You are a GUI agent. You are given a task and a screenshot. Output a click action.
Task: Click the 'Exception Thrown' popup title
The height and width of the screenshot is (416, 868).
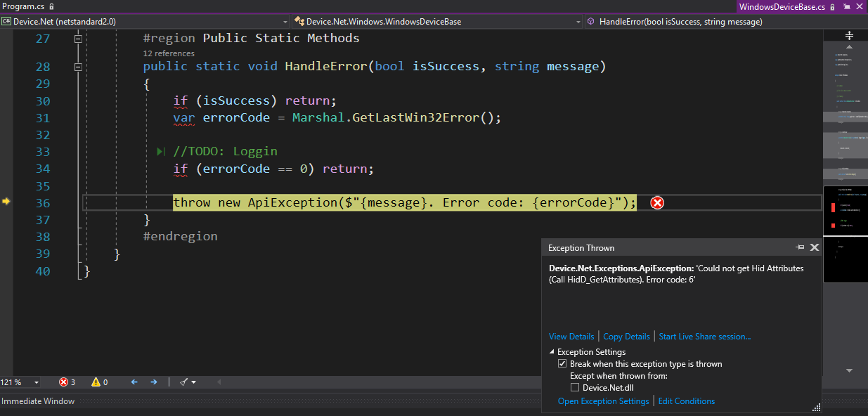coord(581,248)
